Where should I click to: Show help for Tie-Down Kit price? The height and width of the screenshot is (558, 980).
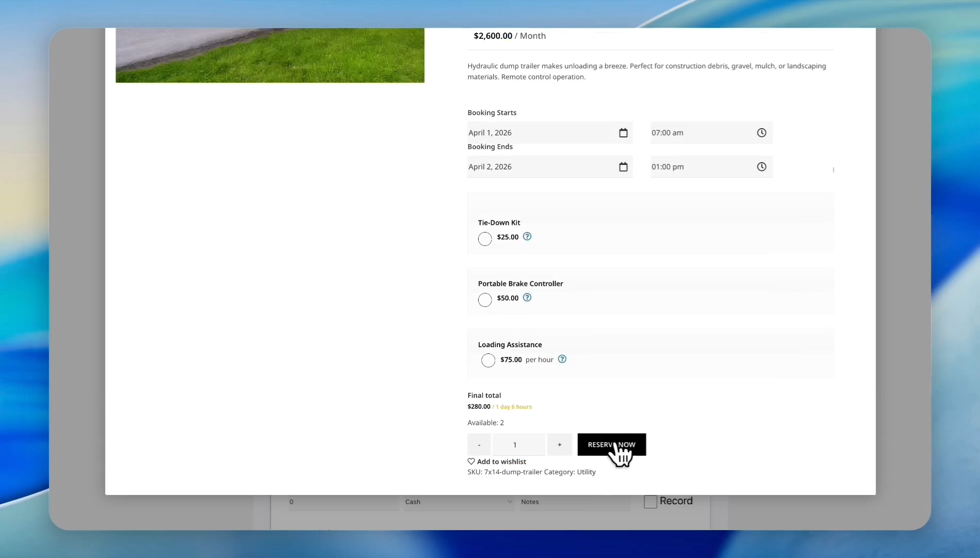[527, 237]
